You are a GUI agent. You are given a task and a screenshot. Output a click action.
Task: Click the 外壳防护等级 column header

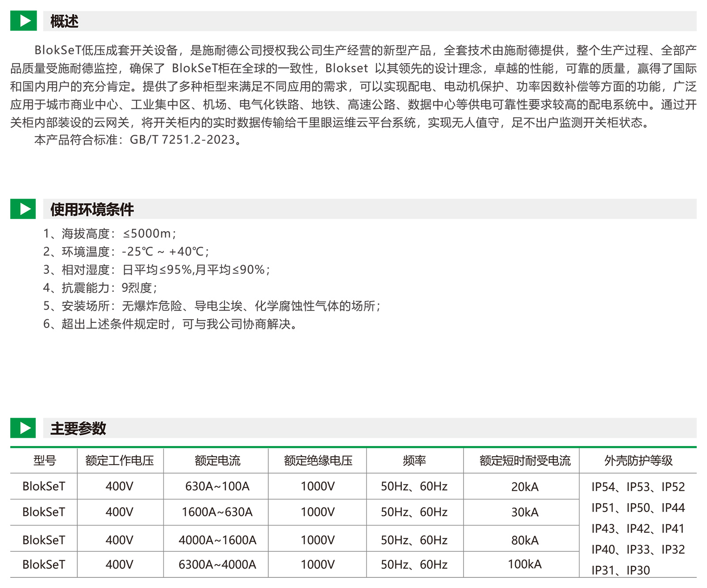tap(639, 461)
